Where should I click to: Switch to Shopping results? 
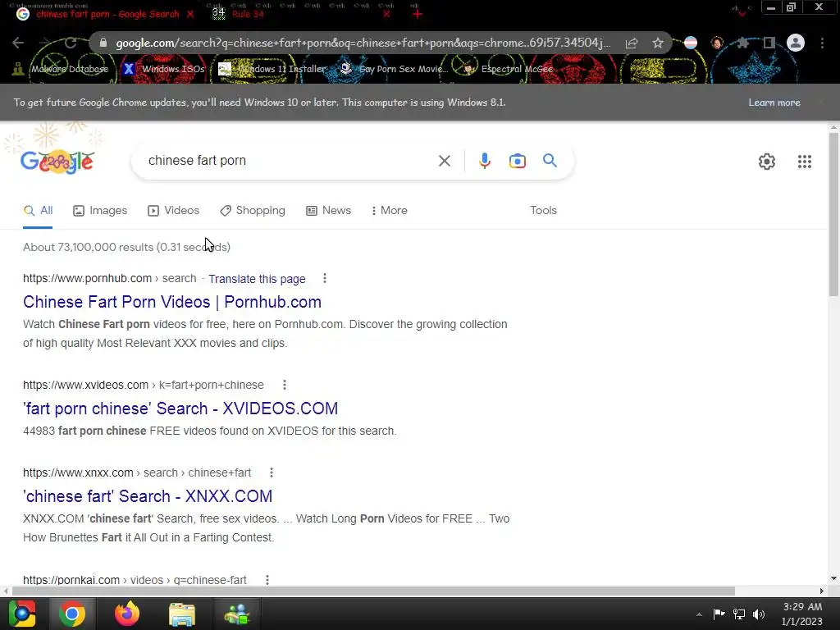point(253,211)
